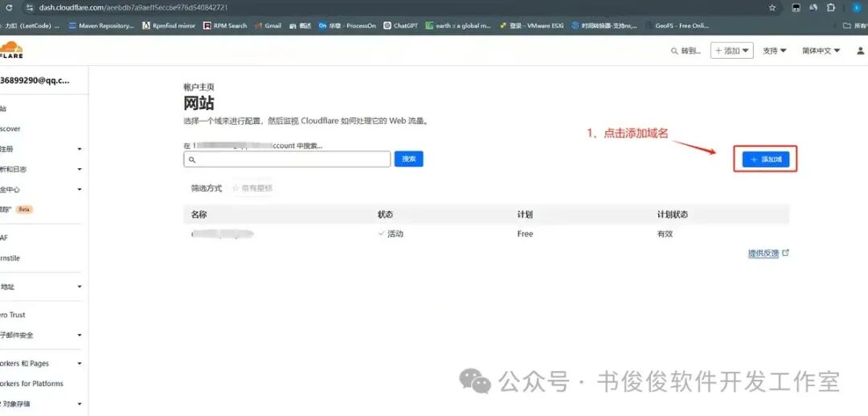Open the 添加 dropdown in header
Image resolution: width=868 pixels, height=416 pixels.
tap(732, 51)
